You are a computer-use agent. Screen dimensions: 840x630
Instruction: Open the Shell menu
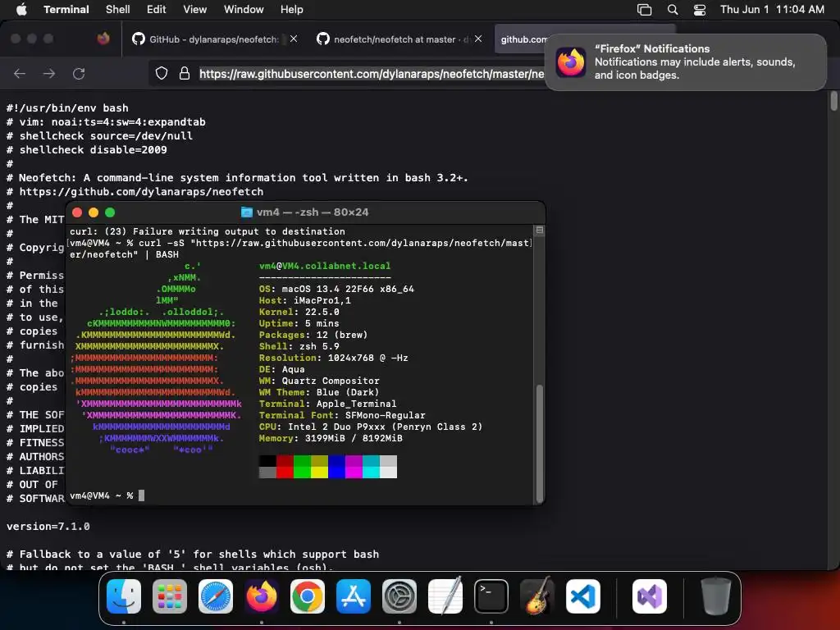[x=117, y=9]
